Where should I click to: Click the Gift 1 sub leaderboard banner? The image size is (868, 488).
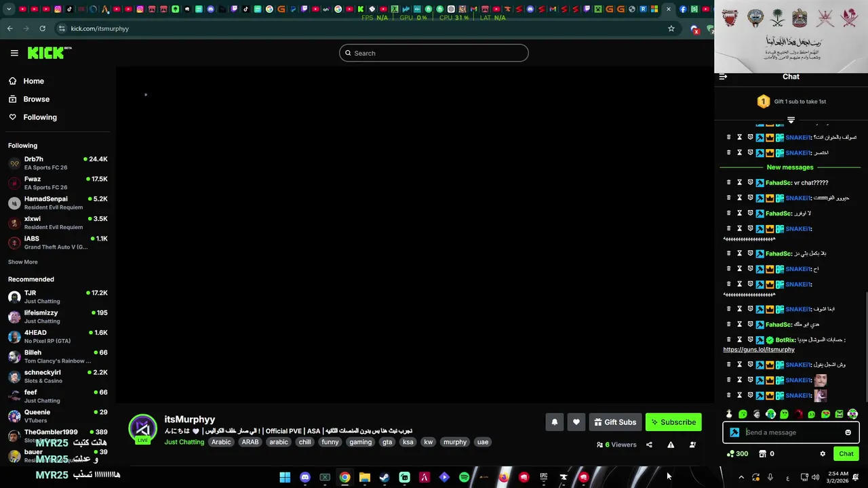(x=791, y=102)
